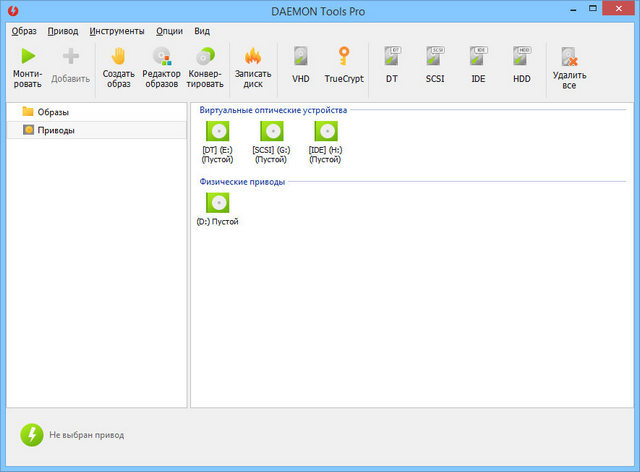Select the [SCSI] (G:) virtual drive
The image size is (640, 472).
coord(271,133)
